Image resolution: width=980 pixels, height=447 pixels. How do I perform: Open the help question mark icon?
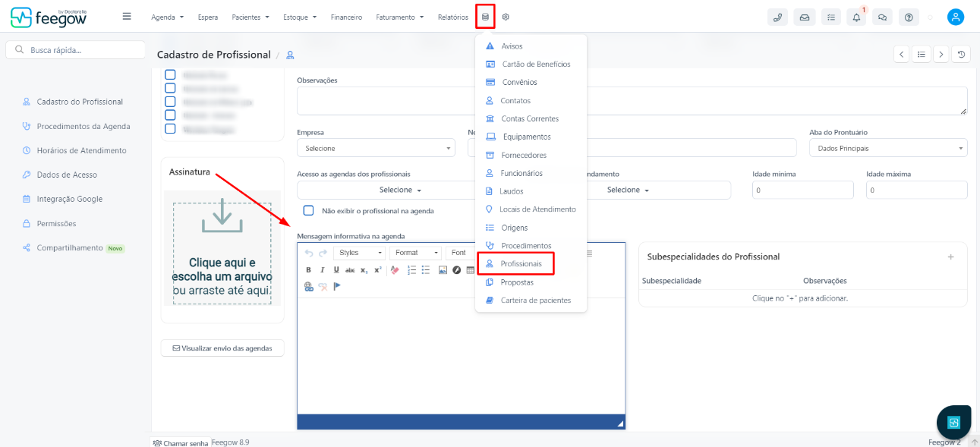(909, 17)
